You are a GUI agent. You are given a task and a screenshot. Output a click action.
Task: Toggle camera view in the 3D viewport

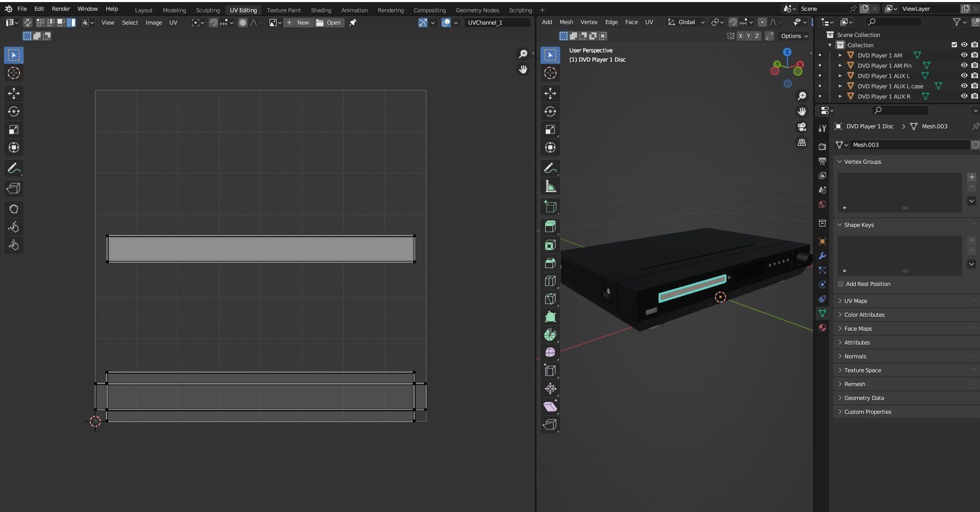(x=802, y=127)
